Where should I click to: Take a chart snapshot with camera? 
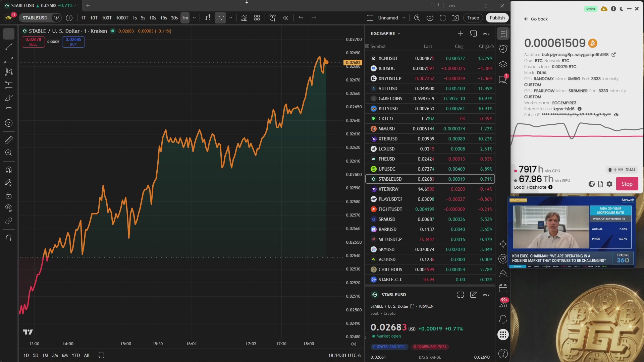coord(455,18)
